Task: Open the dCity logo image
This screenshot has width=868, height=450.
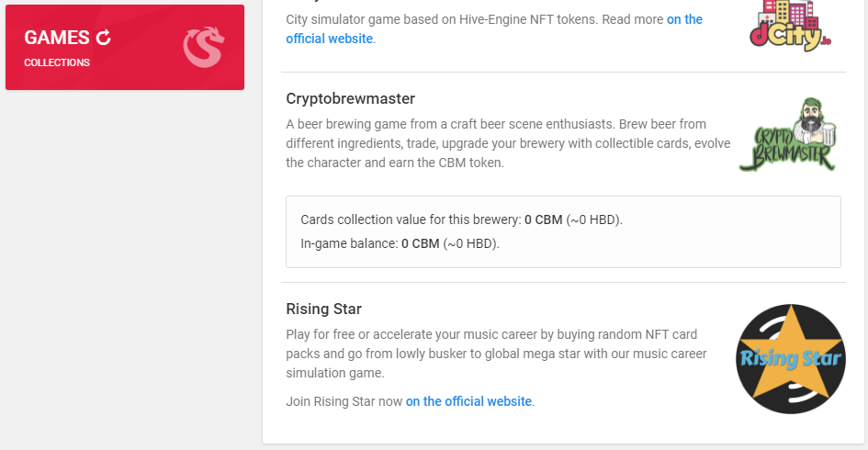Action: pos(790,26)
